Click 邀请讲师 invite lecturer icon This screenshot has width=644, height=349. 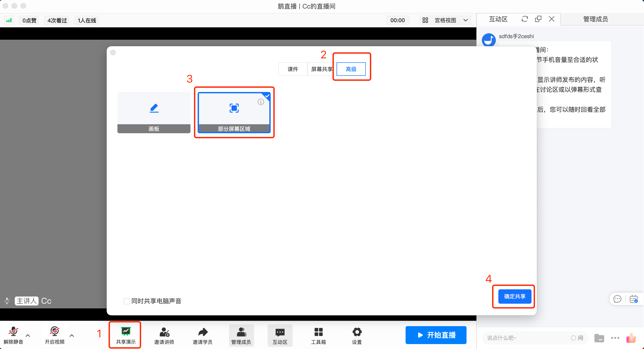(x=164, y=335)
